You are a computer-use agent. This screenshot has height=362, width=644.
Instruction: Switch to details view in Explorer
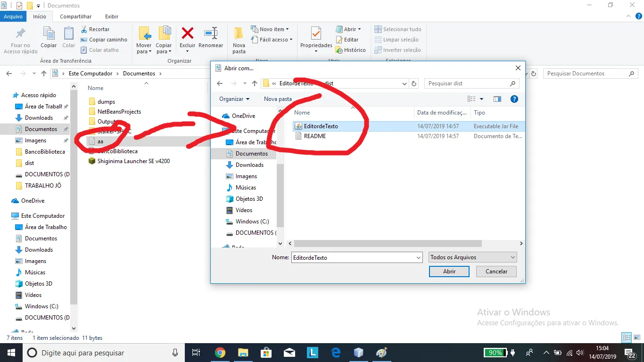[x=627, y=337]
